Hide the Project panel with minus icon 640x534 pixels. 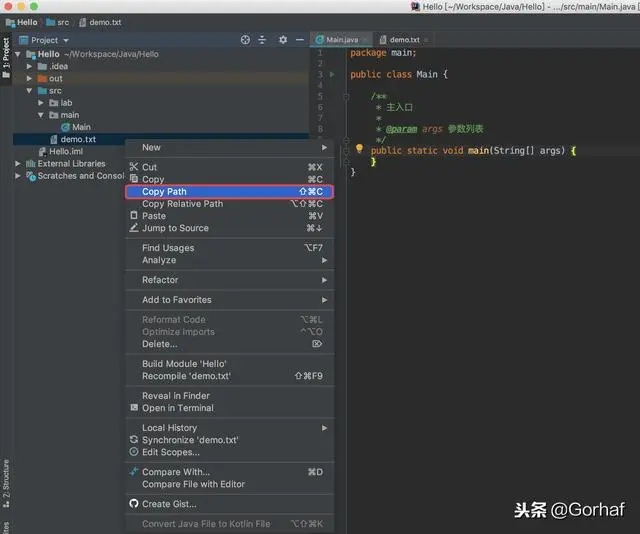pos(300,40)
